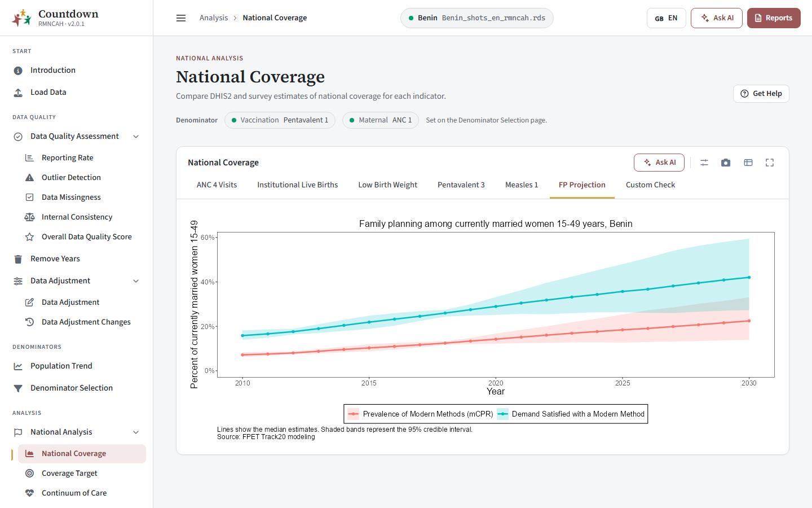
Task: Open Data Missingness page
Action: 71,198
